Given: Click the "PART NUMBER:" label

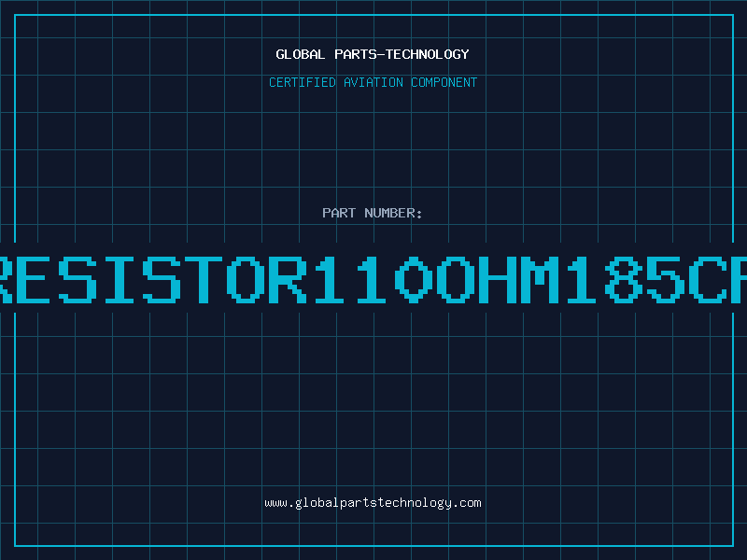Looking at the screenshot, I should (373, 213).
